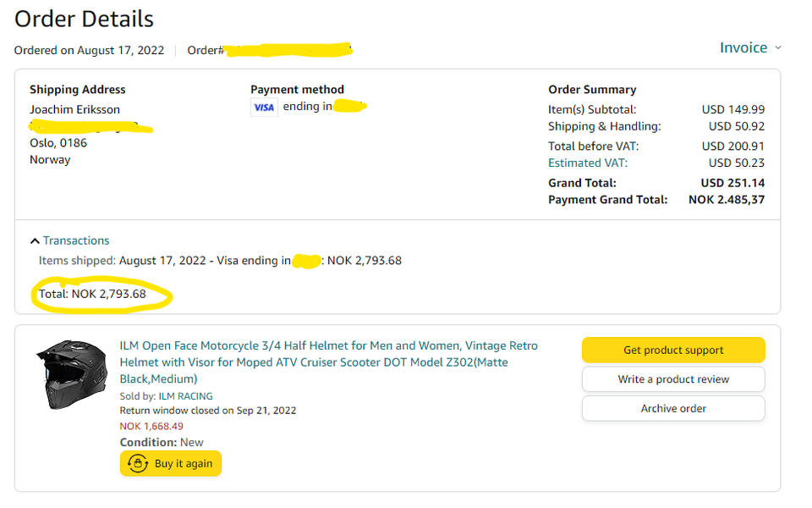The image size is (812, 508).
Task: Click the Grand Total USD 251.14 value
Action: coord(732,183)
